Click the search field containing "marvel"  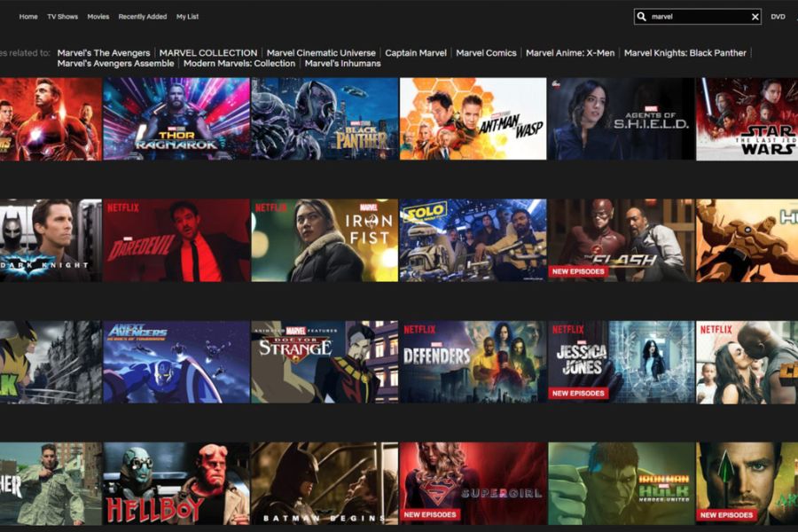697,17
